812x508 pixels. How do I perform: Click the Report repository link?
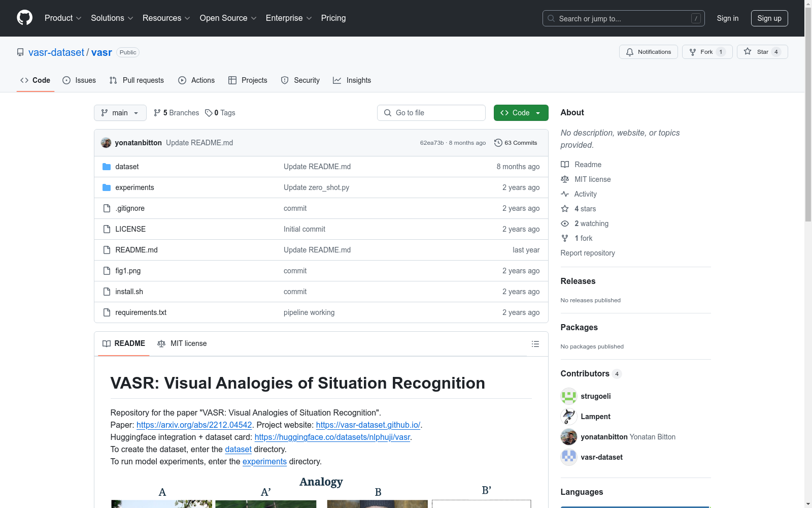coord(588,253)
